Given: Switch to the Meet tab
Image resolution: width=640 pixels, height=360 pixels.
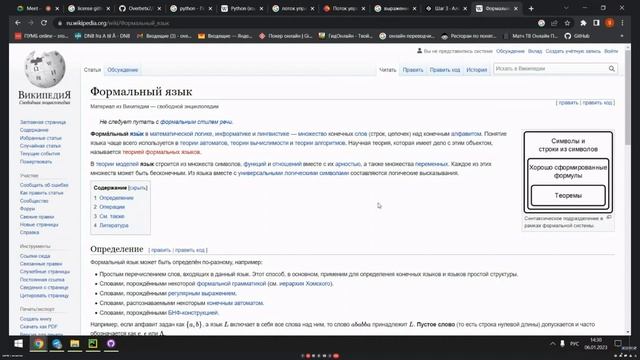Looking at the screenshot, I should click(x=37, y=9).
